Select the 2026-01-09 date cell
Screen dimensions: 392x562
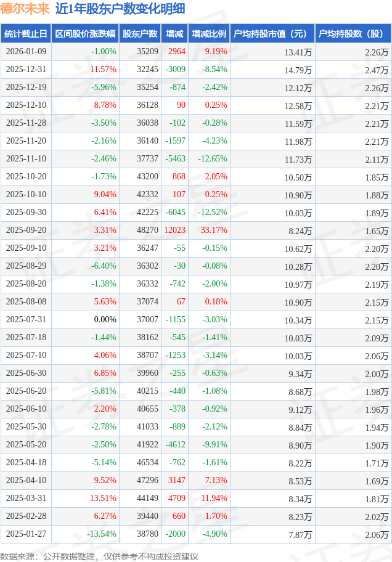26,52
